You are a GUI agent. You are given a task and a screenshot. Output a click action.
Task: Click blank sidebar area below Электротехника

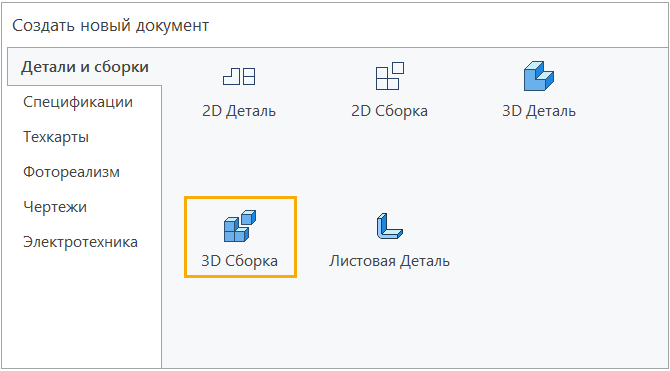coord(85,308)
